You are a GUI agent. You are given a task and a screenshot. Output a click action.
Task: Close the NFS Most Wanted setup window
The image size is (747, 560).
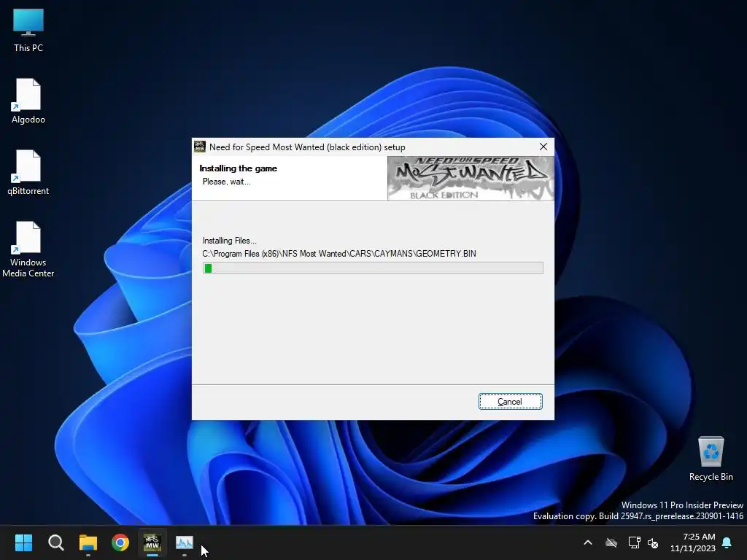tap(543, 147)
